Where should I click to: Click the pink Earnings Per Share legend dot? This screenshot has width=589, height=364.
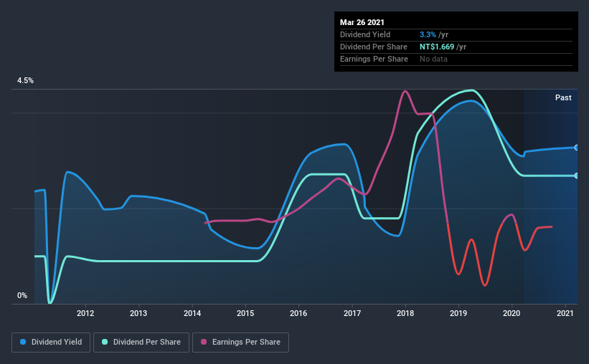tap(204, 342)
